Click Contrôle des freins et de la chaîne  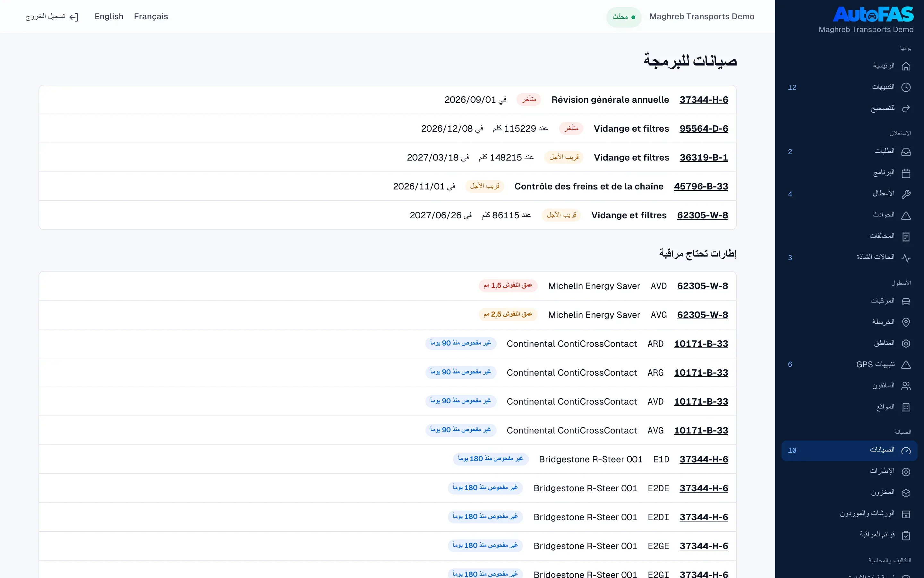coord(589,187)
